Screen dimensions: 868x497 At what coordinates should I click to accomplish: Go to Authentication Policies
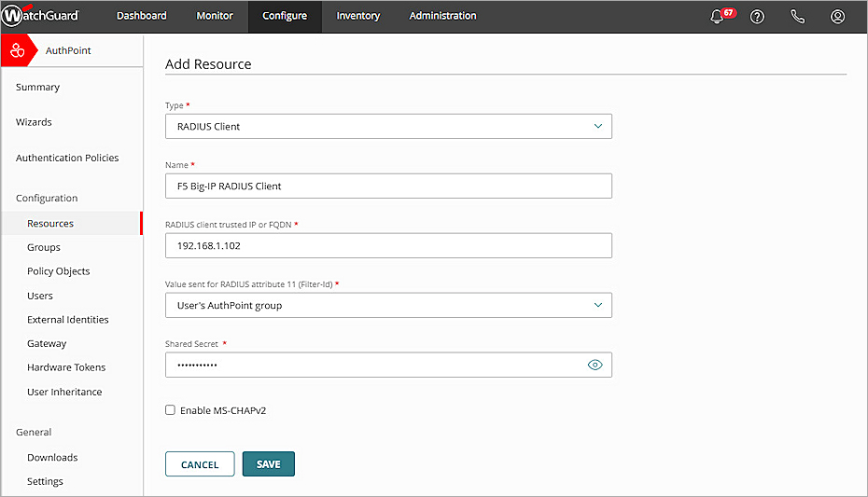coord(67,158)
